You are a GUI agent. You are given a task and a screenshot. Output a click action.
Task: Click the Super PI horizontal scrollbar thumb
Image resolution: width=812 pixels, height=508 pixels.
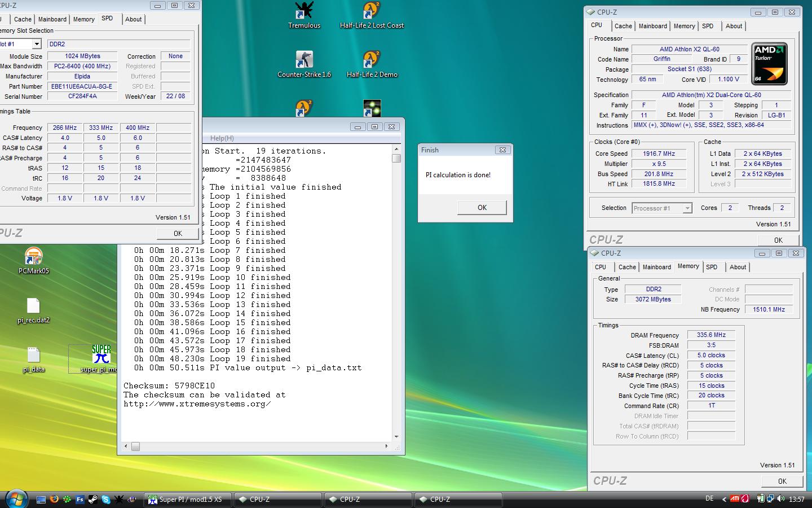[x=135, y=446]
